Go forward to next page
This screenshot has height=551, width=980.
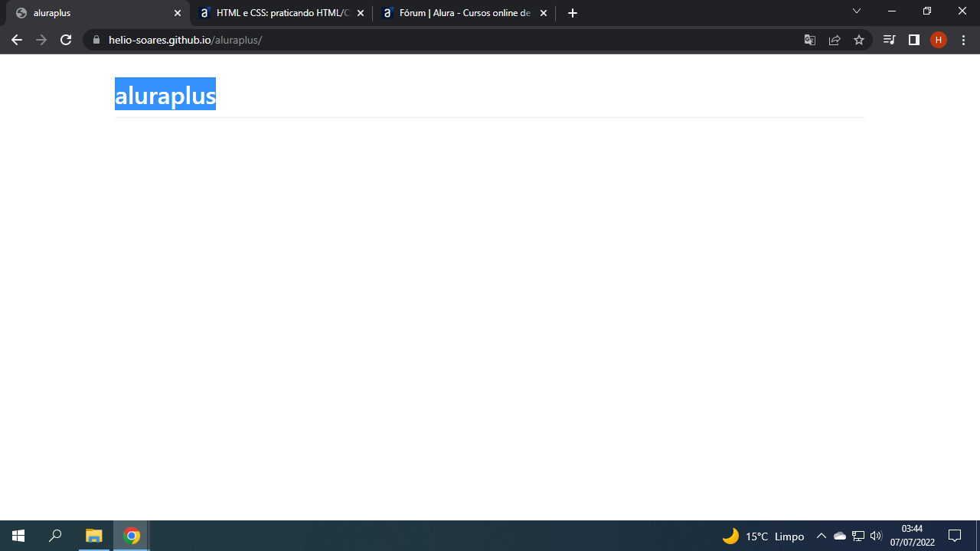[x=41, y=40]
